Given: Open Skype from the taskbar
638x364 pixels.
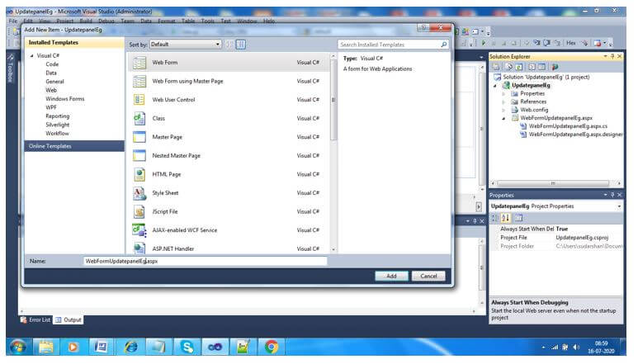Looking at the screenshot, I should [x=187, y=347].
